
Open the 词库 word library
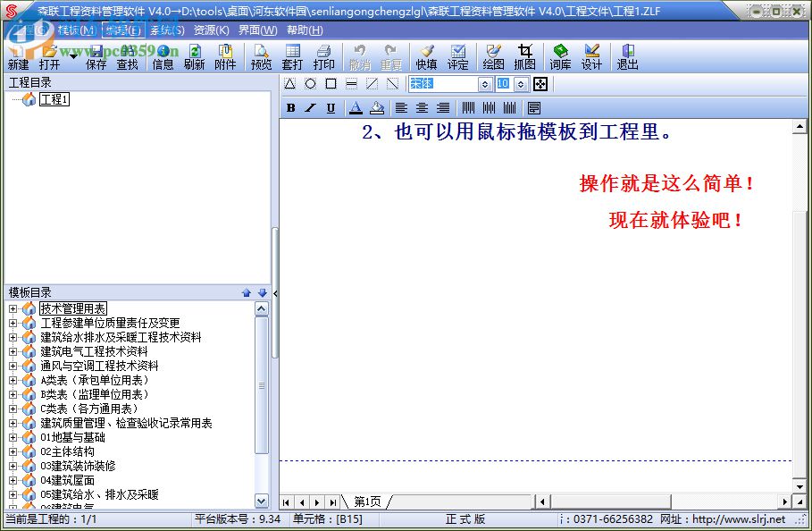pyautogui.click(x=561, y=55)
